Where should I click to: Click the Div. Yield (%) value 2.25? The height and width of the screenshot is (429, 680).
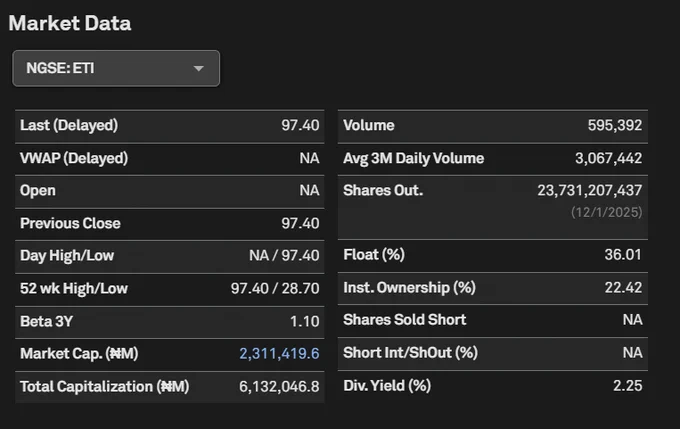pos(628,386)
